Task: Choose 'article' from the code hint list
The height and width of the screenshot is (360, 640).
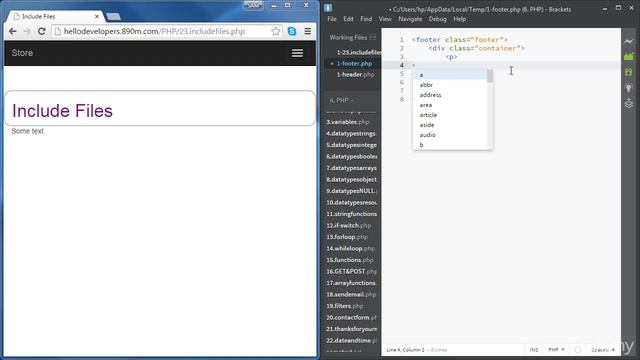Action: click(x=450, y=115)
